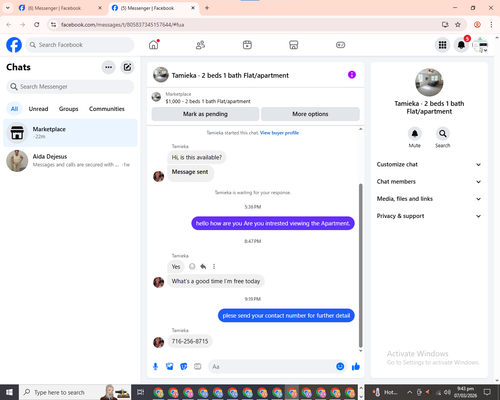Reply to the 'Yes' message arrow icon
Viewport: 500px width, 400px height.
203,266
